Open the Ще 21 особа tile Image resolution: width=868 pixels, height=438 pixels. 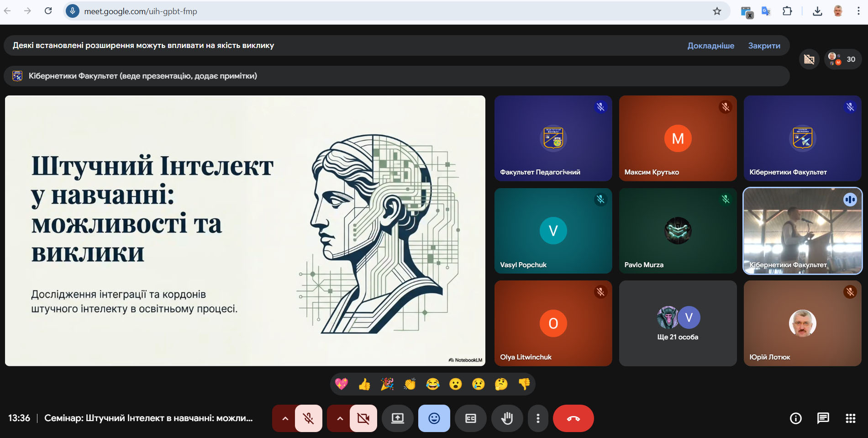[x=678, y=323]
